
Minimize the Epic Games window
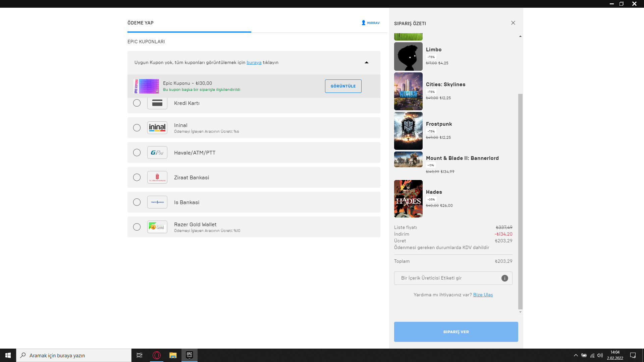[611, 4]
